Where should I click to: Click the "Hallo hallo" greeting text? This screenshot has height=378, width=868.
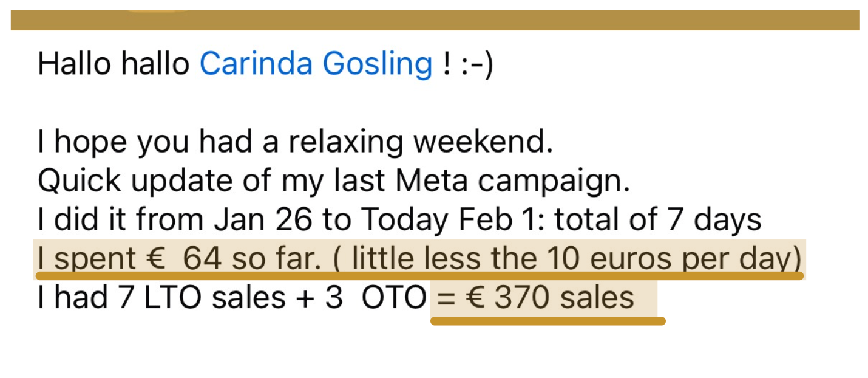coord(114,64)
